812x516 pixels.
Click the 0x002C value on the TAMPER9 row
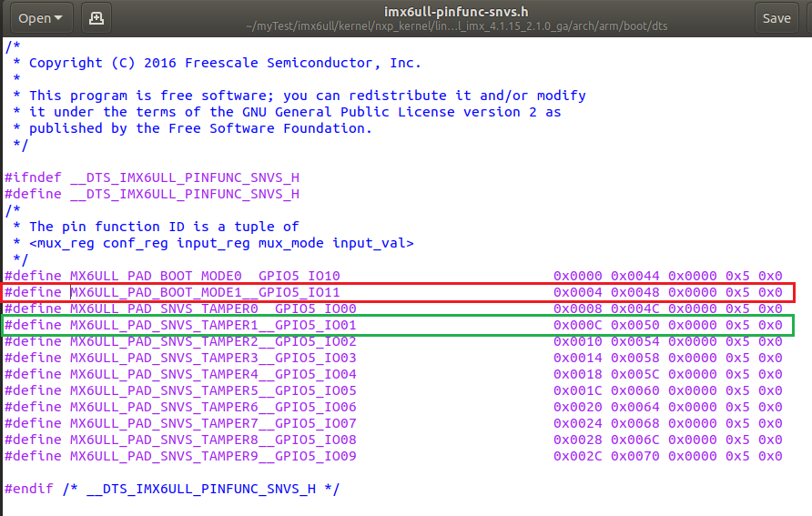pyautogui.click(x=578, y=457)
